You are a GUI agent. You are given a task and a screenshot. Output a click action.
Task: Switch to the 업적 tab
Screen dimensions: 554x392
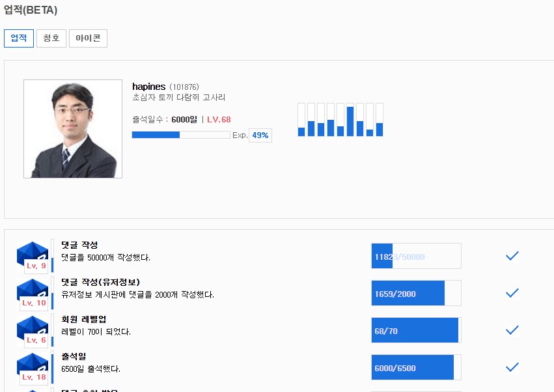tap(18, 38)
